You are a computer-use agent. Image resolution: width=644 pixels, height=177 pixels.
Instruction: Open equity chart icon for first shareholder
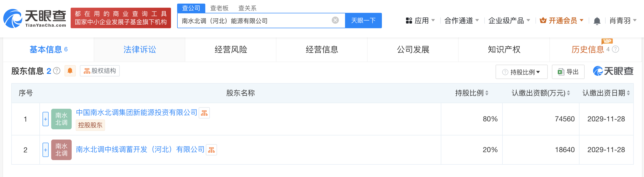[204, 113]
